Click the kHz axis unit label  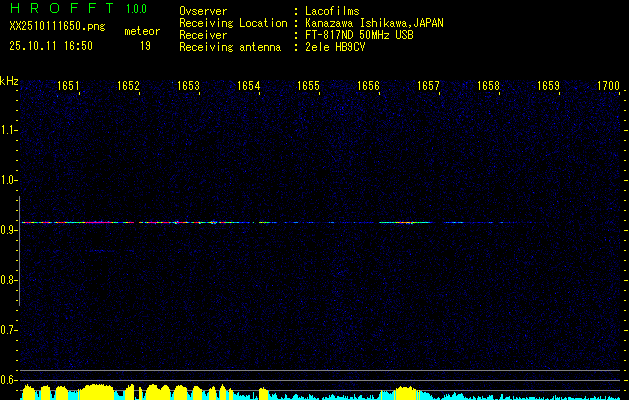tap(9, 81)
